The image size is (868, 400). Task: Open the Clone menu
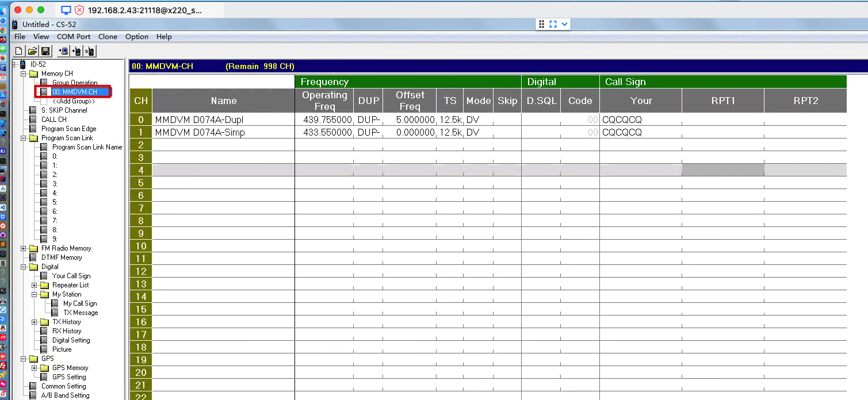108,36
